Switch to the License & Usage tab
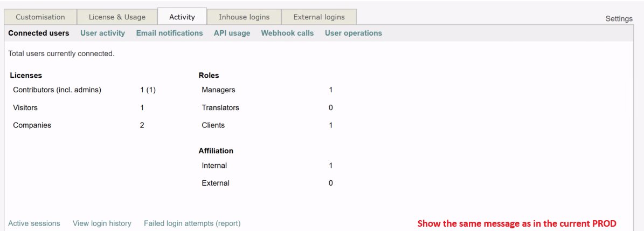The height and width of the screenshot is (231, 644). 117,17
